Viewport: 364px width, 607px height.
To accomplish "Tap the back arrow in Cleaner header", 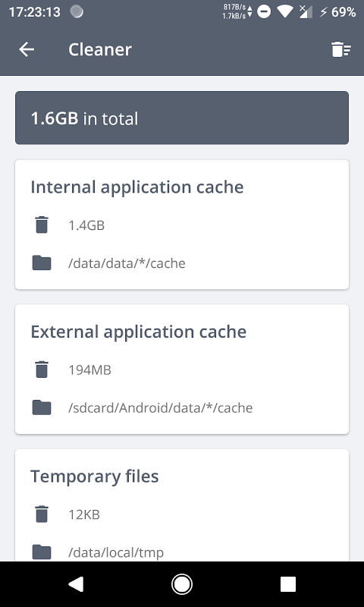I will coord(27,49).
